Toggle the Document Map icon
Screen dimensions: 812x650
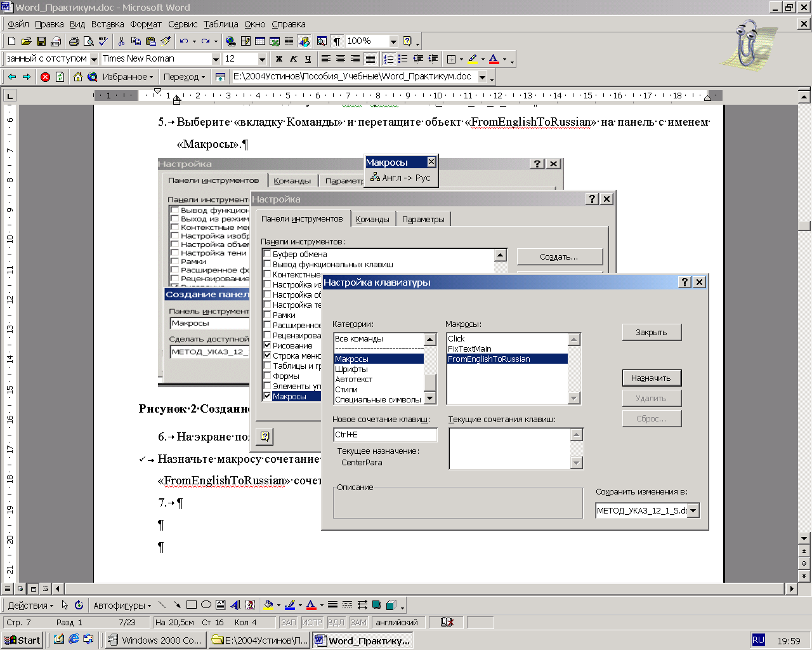[x=322, y=41]
